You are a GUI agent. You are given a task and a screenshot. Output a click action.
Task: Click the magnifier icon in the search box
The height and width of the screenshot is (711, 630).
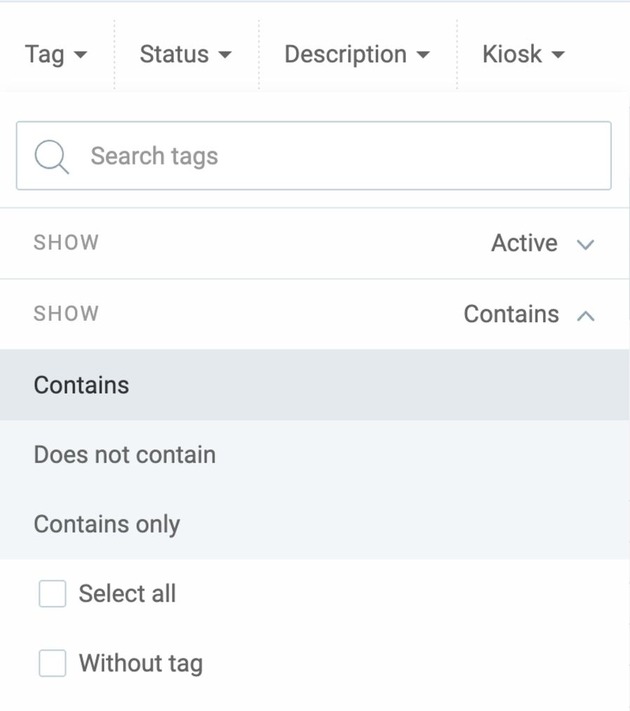51,156
